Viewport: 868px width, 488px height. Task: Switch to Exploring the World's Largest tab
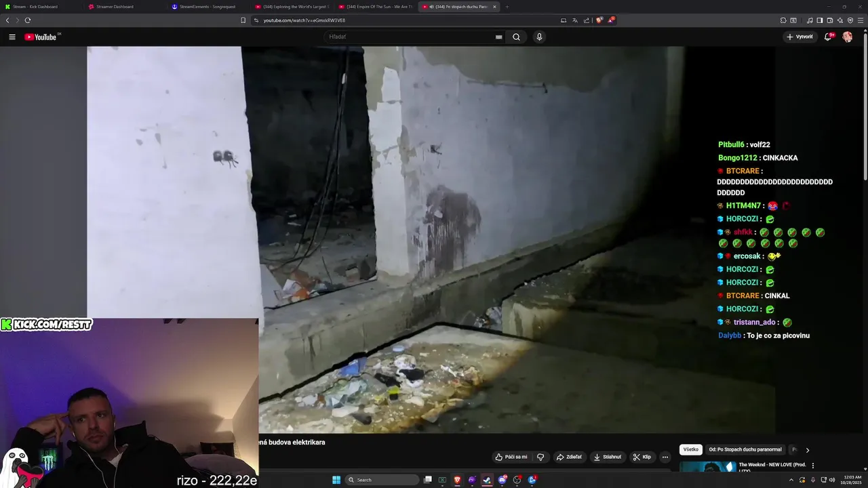pyautogui.click(x=292, y=7)
